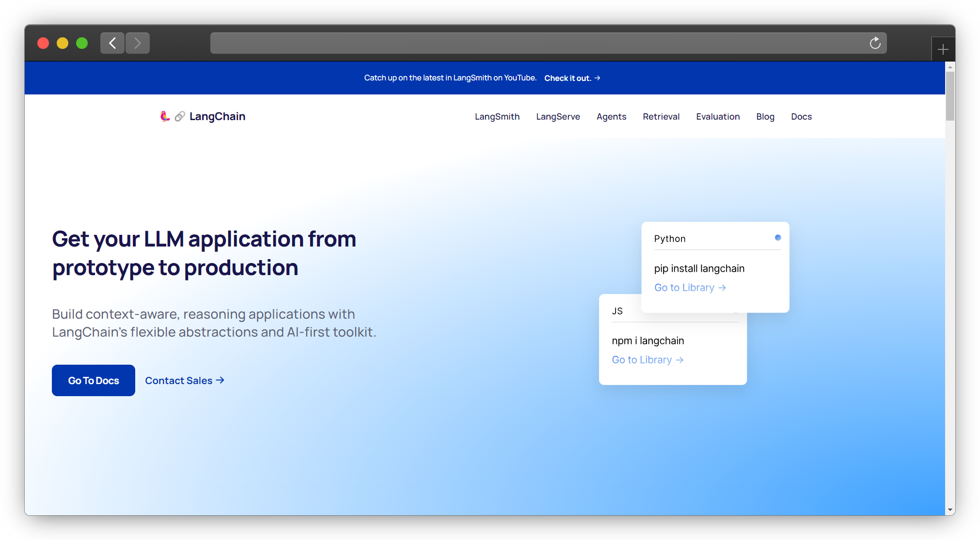This screenshot has width=980, height=540.
Task: Click the 'Catch up on the latest' banner text
Action: tap(450, 78)
